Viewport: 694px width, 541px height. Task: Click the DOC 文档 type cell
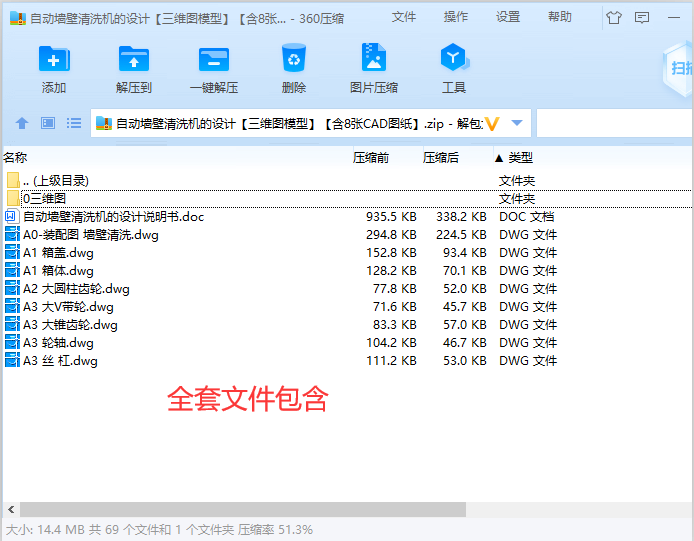pyautogui.click(x=527, y=216)
